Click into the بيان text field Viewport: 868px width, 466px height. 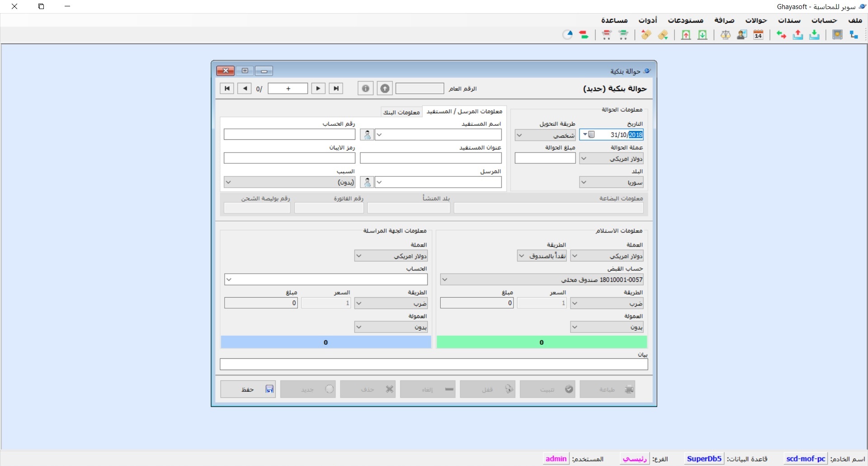[x=434, y=365]
